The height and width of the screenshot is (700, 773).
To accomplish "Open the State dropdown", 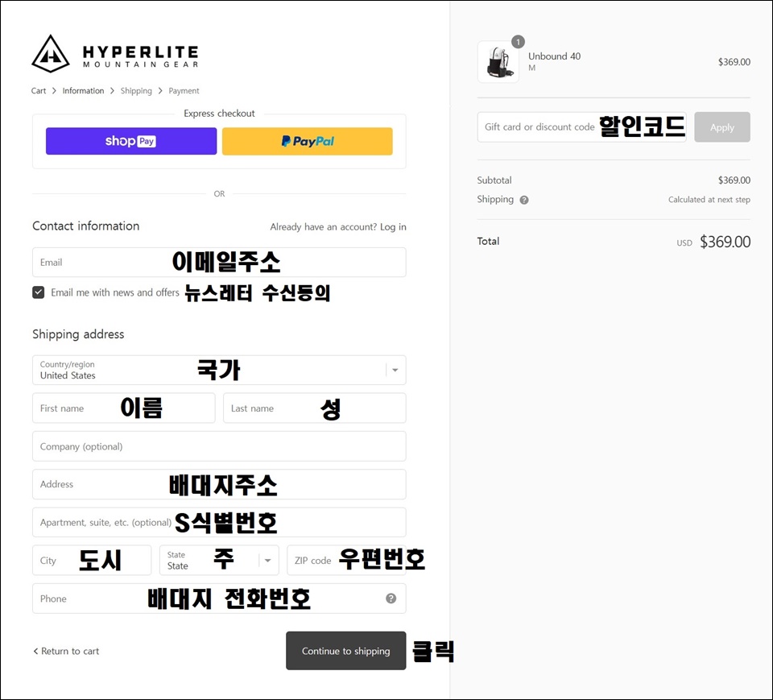I will click(219, 561).
